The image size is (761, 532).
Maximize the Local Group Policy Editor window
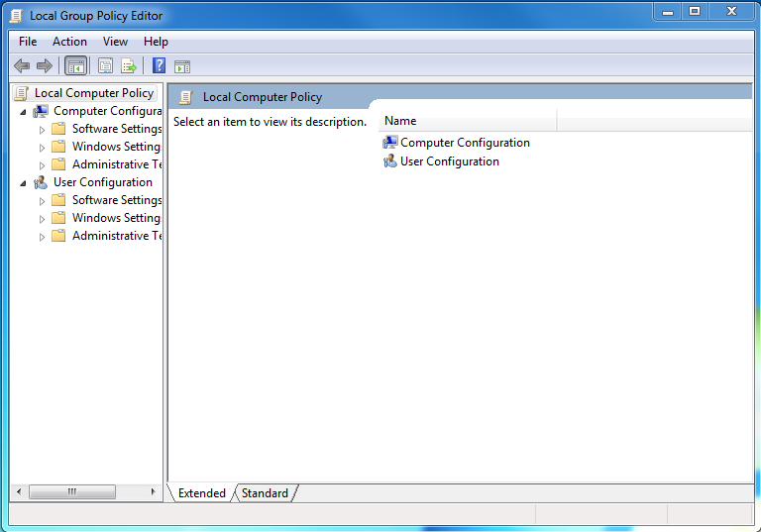tap(695, 12)
